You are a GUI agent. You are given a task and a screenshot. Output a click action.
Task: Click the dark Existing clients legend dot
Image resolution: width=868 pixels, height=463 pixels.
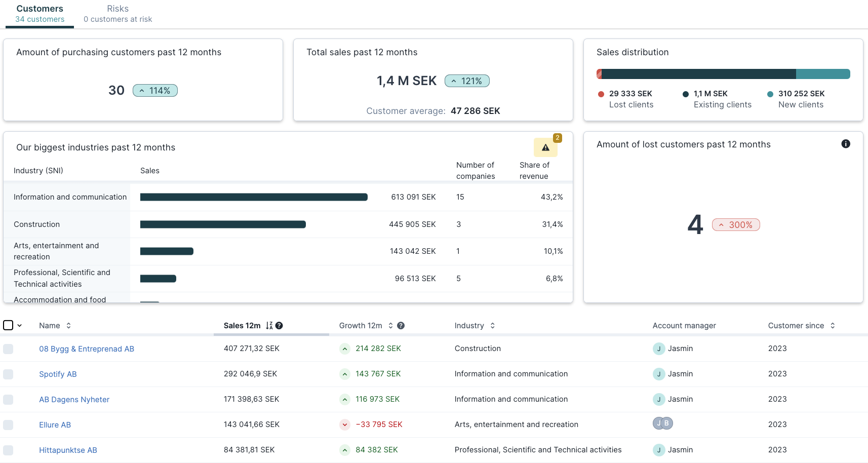coord(686,94)
